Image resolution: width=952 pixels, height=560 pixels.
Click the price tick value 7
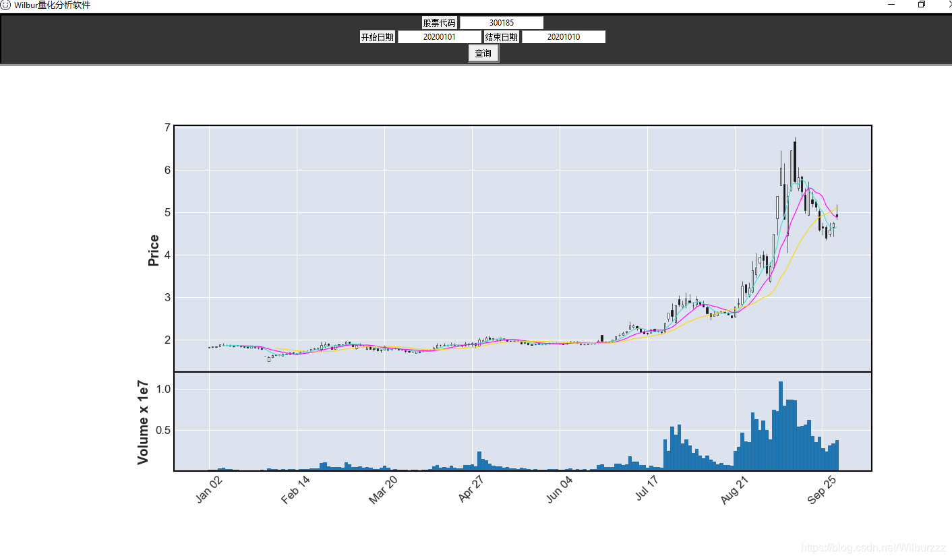coord(167,128)
